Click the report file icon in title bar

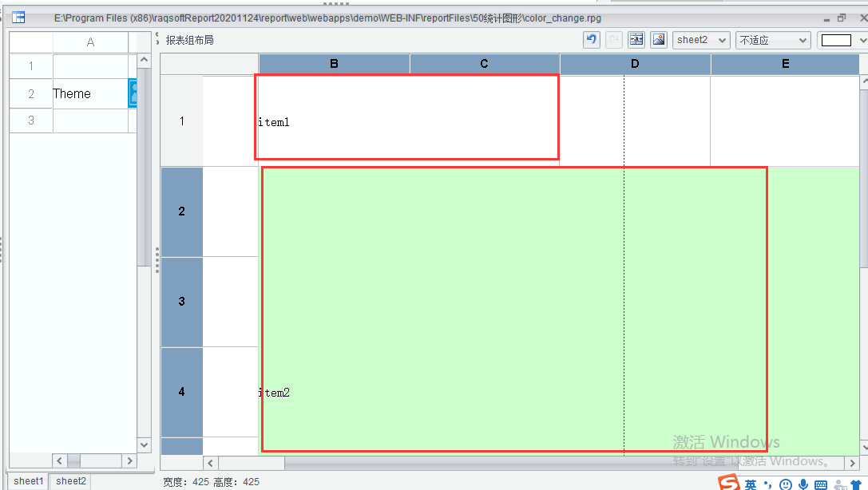(x=19, y=18)
